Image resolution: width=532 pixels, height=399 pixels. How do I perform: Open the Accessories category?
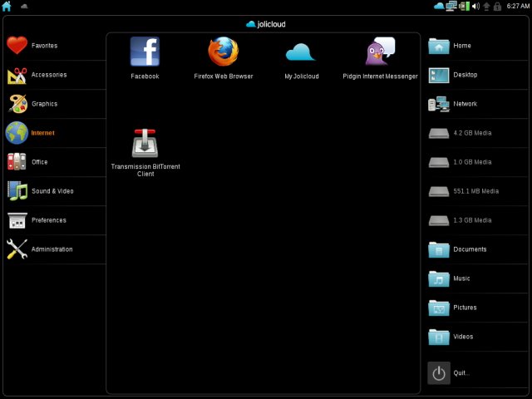tap(56, 75)
